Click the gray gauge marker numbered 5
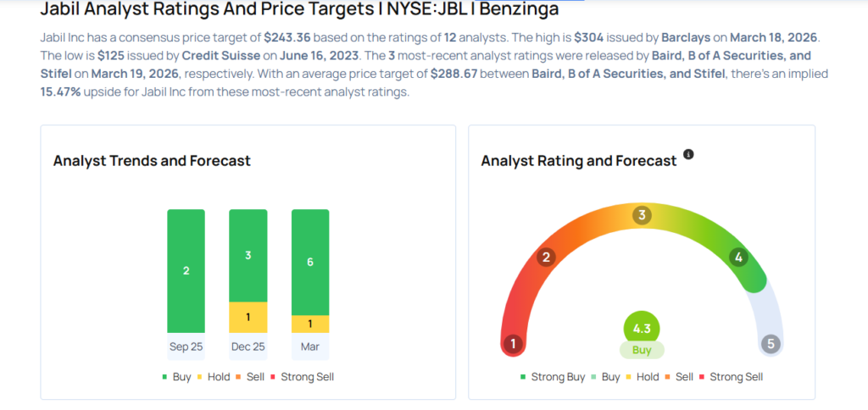 (x=771, y=344)
